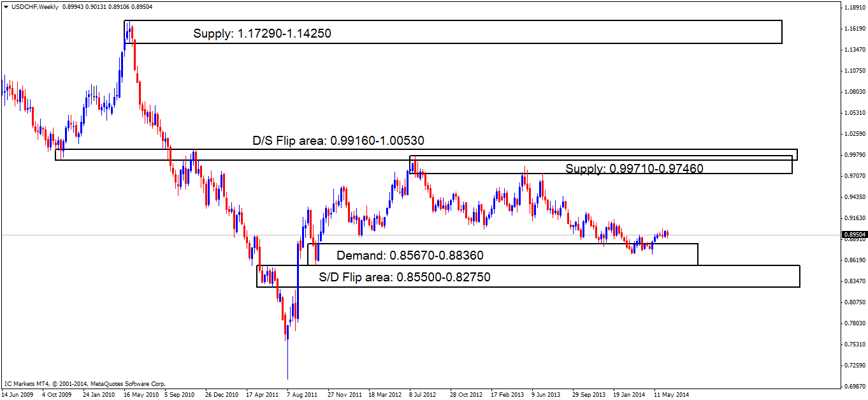Click the date label 7 Aug 2011
The height and width of the screenshot is (400, 868).
(x=303, y=394)
